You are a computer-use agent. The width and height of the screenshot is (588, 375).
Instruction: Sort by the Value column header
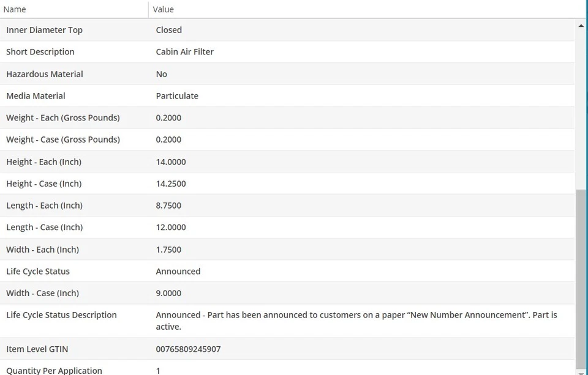coord(164,9)
